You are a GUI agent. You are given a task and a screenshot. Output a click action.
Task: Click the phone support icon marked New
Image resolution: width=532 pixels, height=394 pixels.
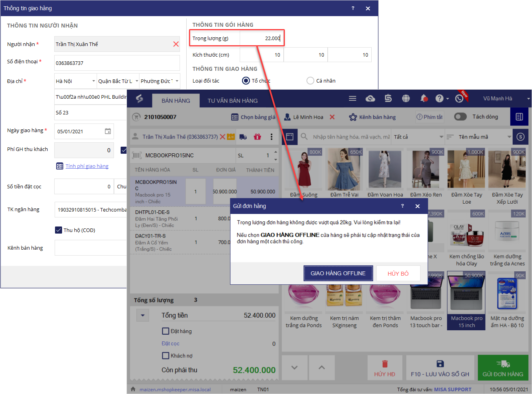pos(459,98)
